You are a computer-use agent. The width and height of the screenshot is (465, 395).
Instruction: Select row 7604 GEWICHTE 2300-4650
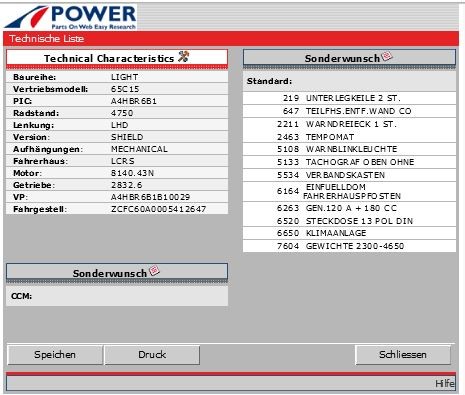pyautogui.click(x=349, y=246)
